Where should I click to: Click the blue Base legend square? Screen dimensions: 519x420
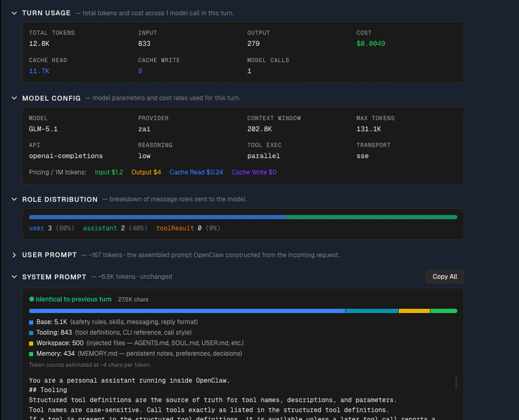[x=31, y=323]
